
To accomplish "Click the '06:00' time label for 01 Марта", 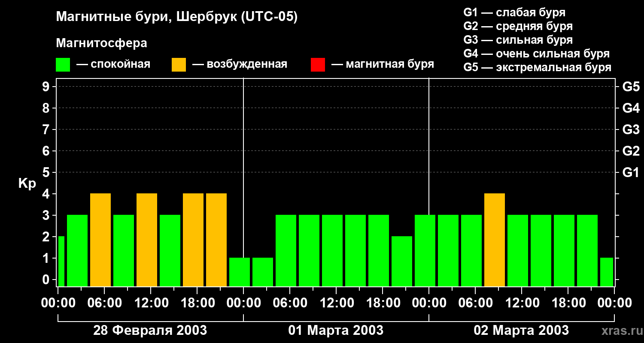I will [x=290, y=303].
